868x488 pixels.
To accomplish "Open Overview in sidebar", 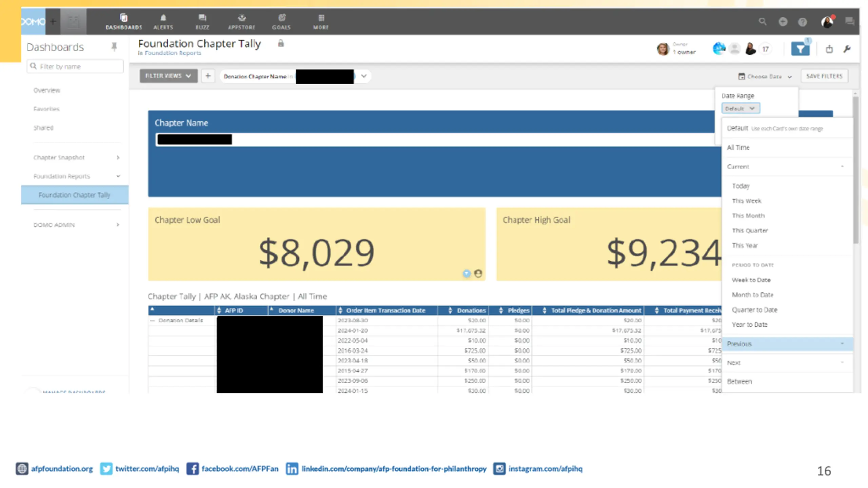I will (47, 90).
